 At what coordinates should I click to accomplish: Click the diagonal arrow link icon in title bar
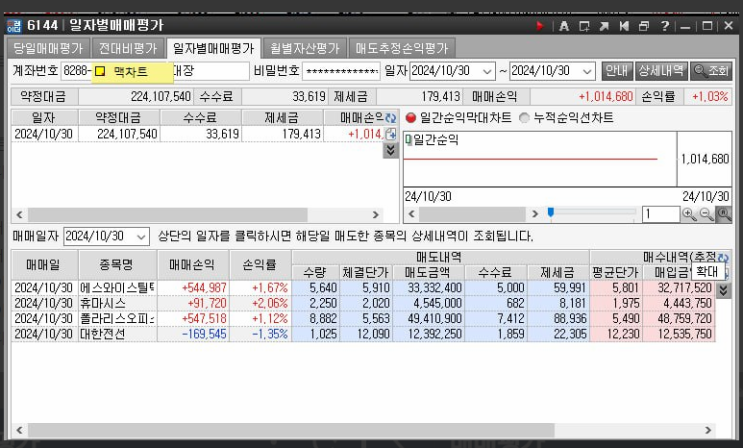coord(604,26)
